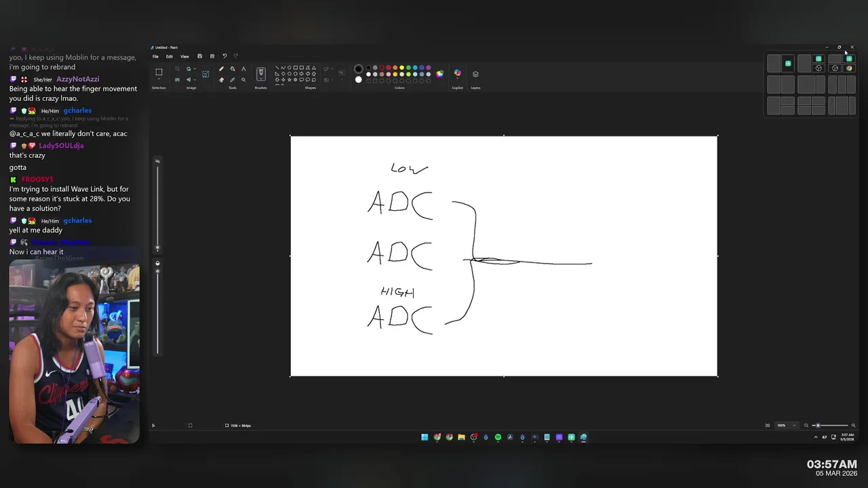The width and height of the screenshot is (868, 488).
Task: Click the Save icon in title bar
Action: (199, 56)
